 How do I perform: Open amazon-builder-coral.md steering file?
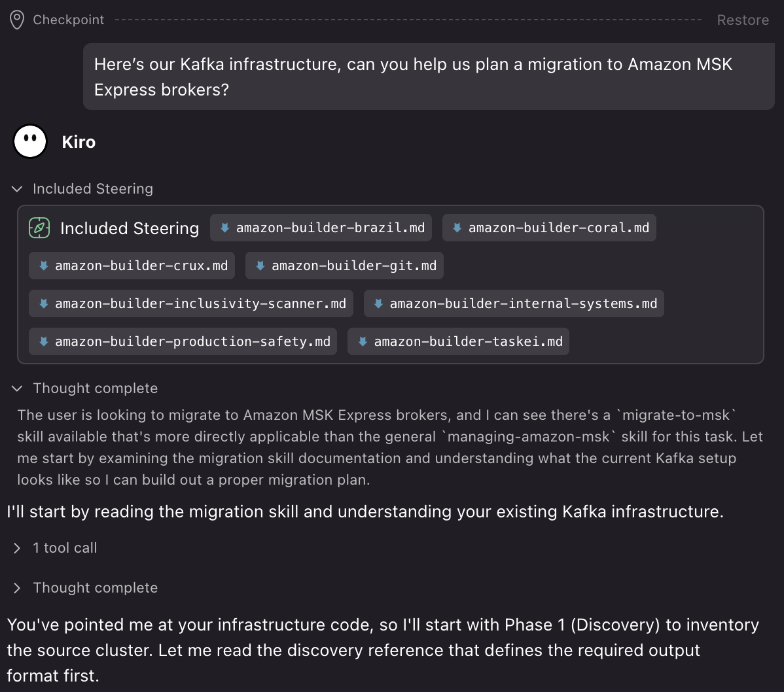[549, 228]
